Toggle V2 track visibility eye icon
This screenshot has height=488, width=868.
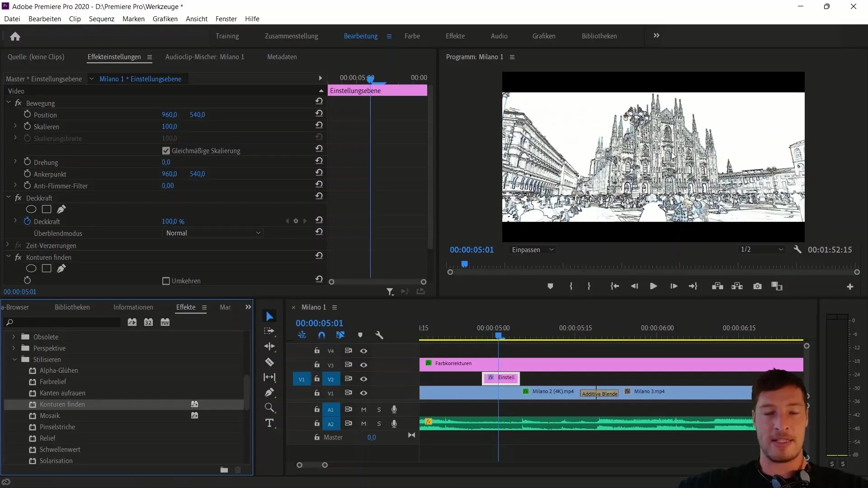pos(363,378)
